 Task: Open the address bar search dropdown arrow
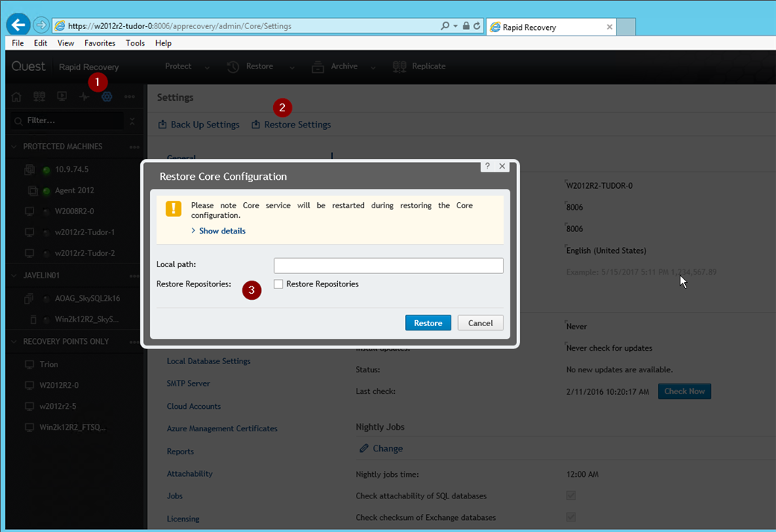point(455,25)
